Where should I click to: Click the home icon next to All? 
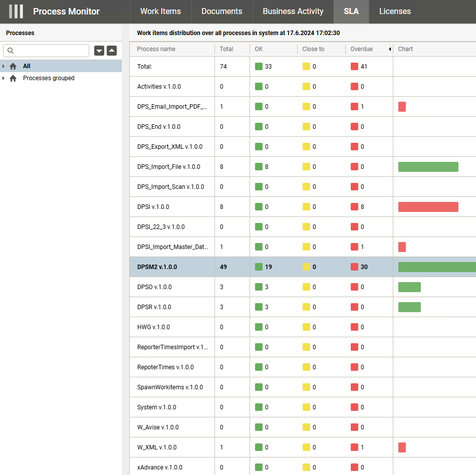coord(13,66)
